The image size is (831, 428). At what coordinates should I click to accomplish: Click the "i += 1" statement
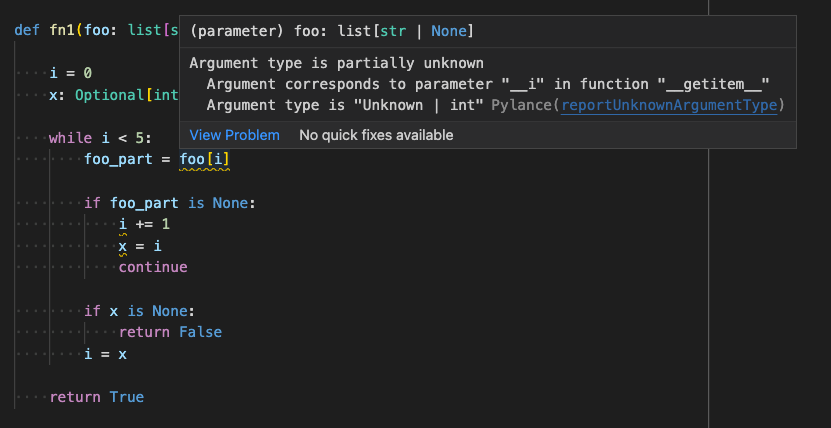[x=144, y=225]
